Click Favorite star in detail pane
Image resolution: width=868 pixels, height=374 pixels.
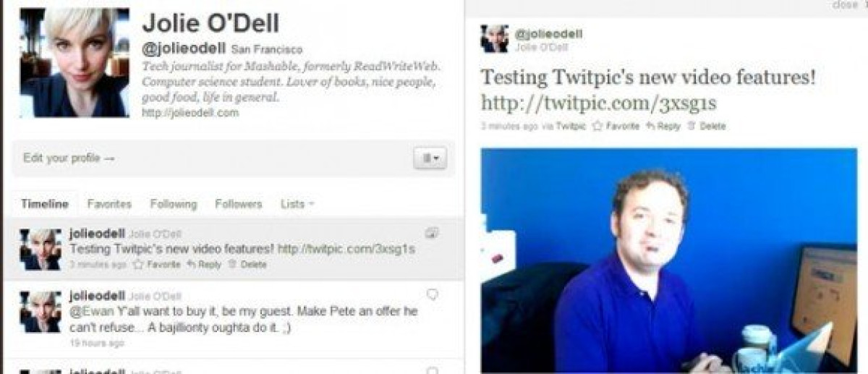point(616,126)
